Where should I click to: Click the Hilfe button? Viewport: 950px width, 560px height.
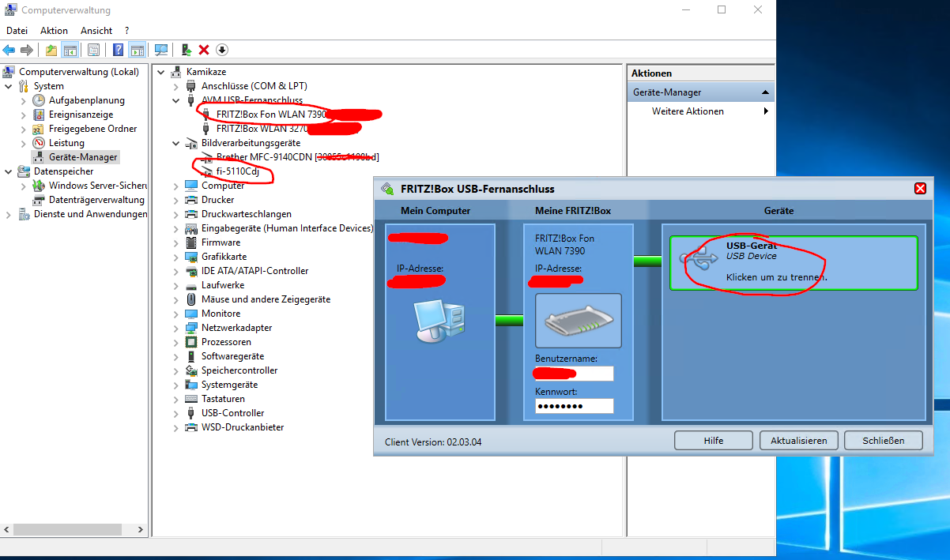click(714, 441)
